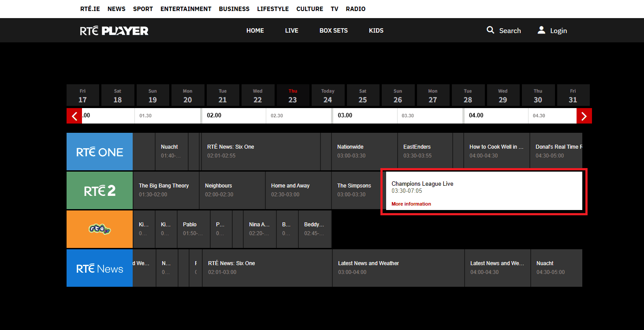
Task: Advance the schedule with right red arrow
Action: click(584, 116)
